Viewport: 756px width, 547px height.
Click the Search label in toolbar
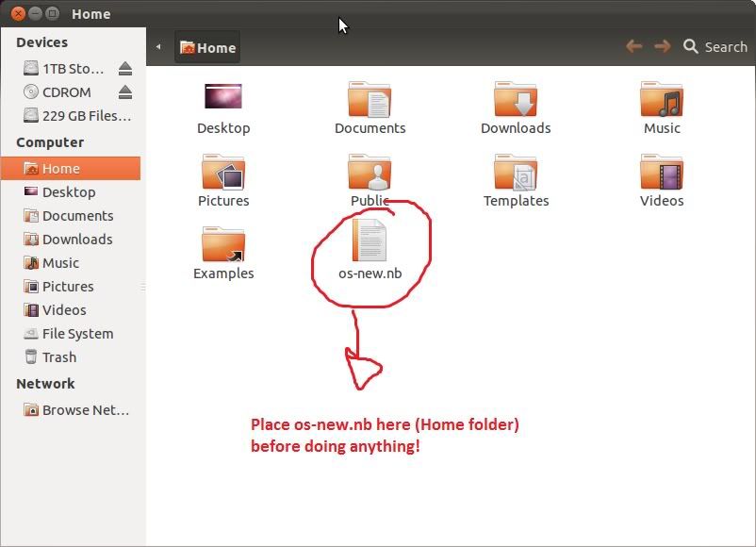(726, 47)
